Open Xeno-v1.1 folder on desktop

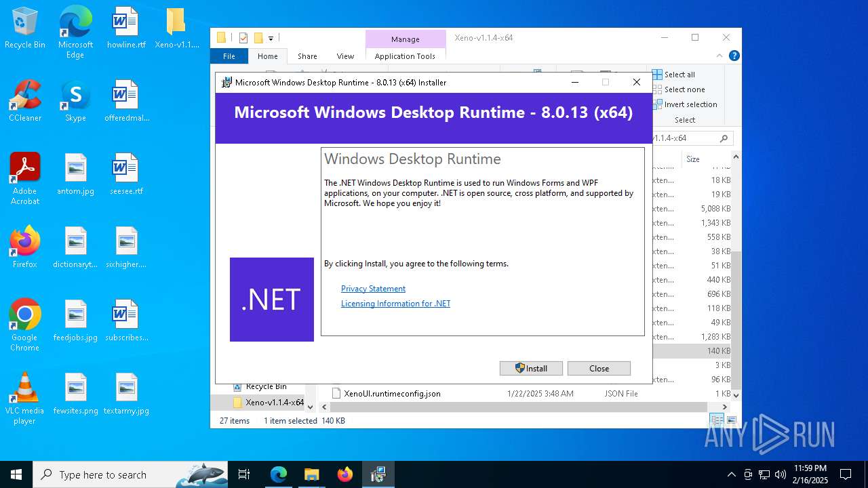pos(176,28)
